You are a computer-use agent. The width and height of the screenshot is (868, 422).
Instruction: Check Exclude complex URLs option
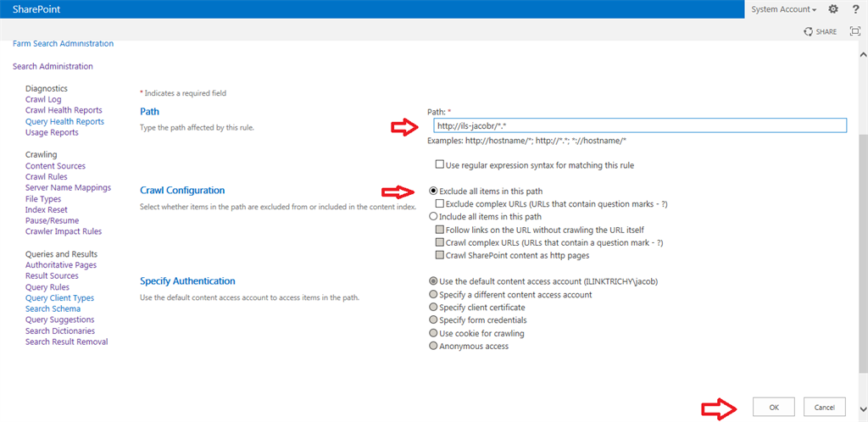click(x=440, y=204)
